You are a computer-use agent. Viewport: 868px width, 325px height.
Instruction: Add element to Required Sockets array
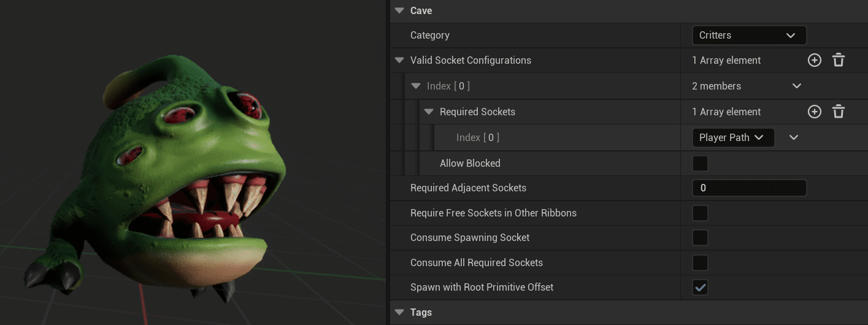pos(814,112)
